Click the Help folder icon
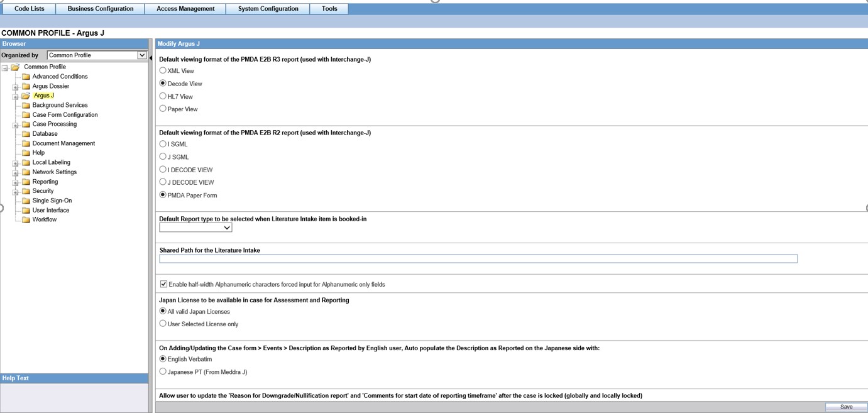 click(26, 153)
